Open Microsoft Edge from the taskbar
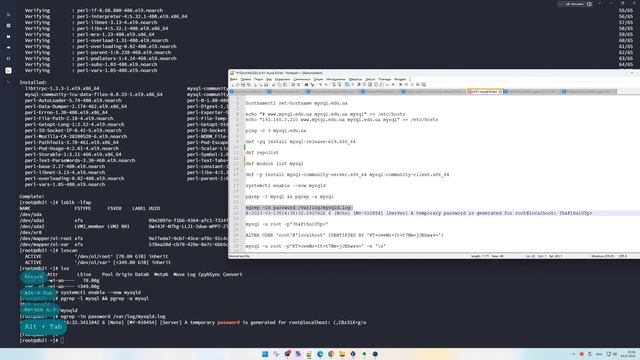Image resolution: width=640 pixels, height=360 pixels. point(320,354)
